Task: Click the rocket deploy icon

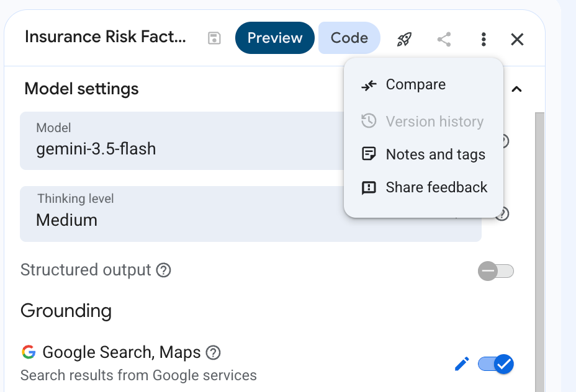Action: tap(404, 39)
